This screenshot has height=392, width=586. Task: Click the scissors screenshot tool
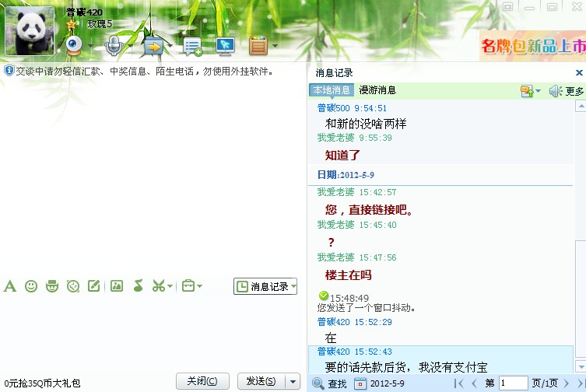159,286
